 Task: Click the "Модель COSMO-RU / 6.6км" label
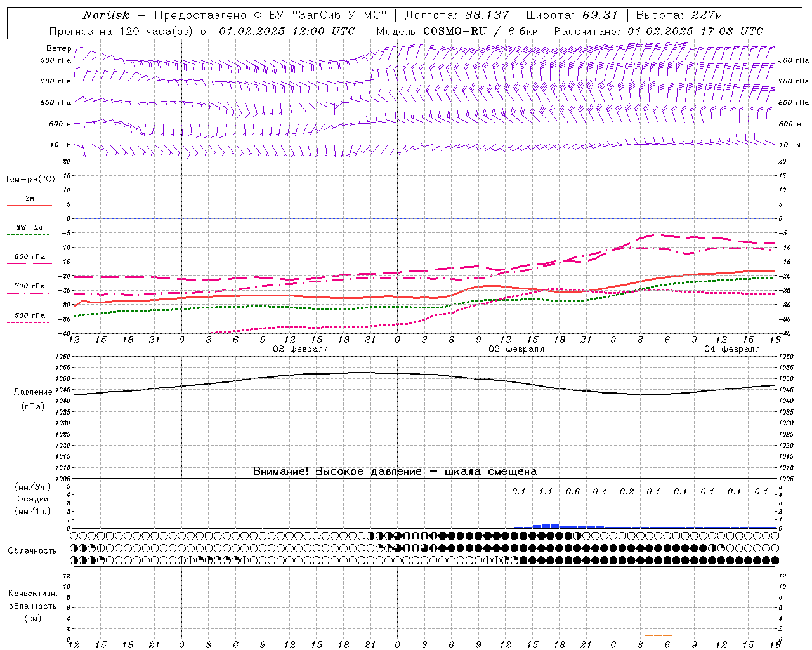[457, 31]
